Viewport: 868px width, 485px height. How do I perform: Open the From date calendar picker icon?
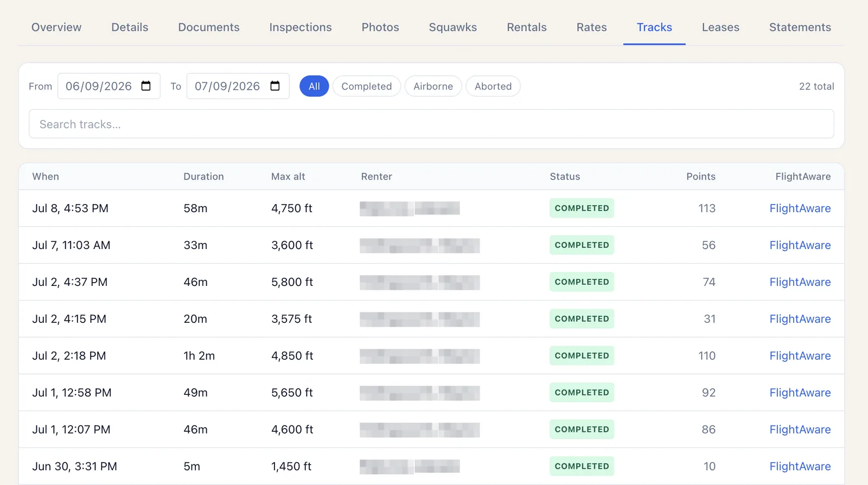click(x=146, y=86)
